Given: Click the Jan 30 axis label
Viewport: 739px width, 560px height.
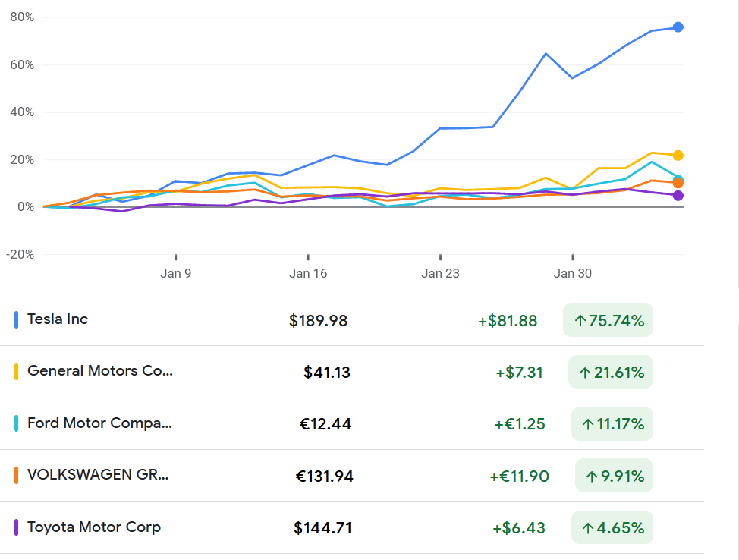Looking at the screenshot, I should [573, 273].
